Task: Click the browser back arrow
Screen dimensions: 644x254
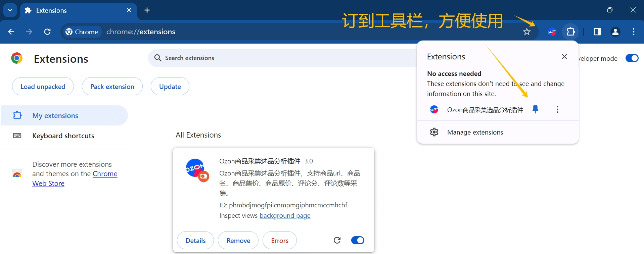Action: pyautogui.click(x=11, y=32)
